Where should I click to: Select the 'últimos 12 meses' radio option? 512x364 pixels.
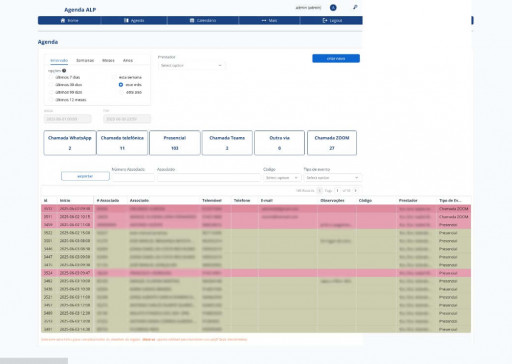tap(51, 100)
